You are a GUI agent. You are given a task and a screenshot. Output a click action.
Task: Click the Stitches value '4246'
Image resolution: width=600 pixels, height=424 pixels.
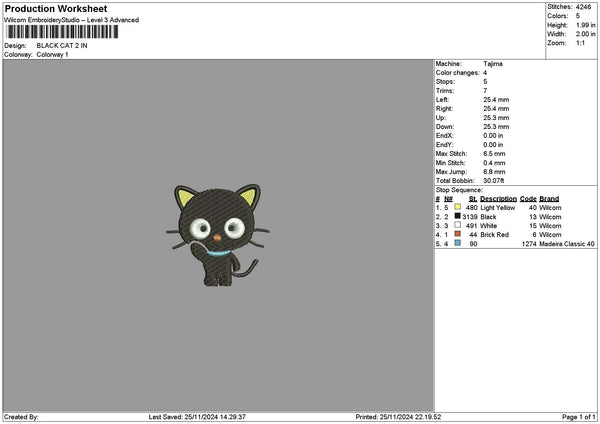(x=584, y=7)
